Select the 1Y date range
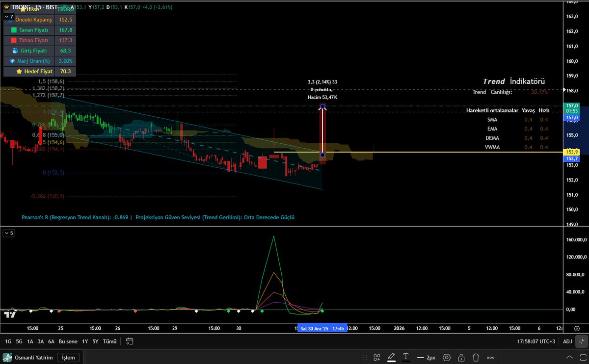The image size is (589, 364). point(85,341)
